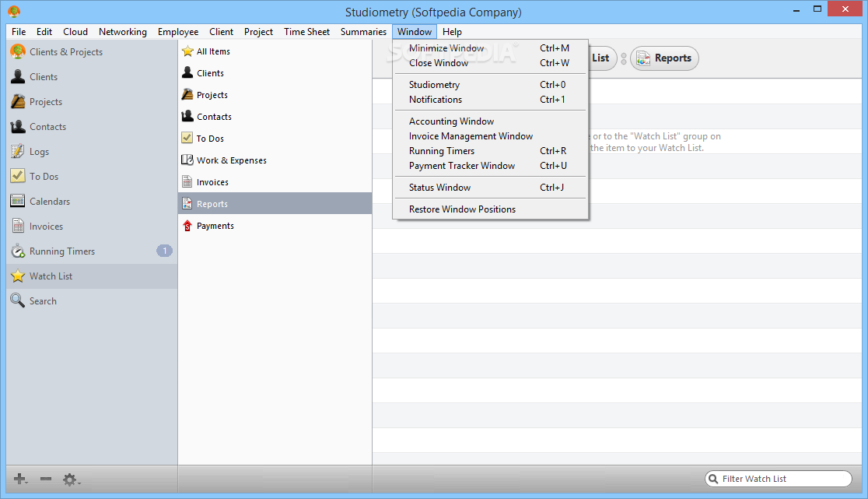Viewport: 868px width, 499px height.
Task: Open the File menu
Action: coord(19,32)
